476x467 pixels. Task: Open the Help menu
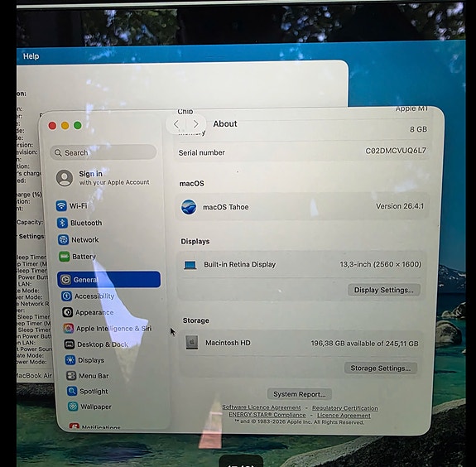31,56
